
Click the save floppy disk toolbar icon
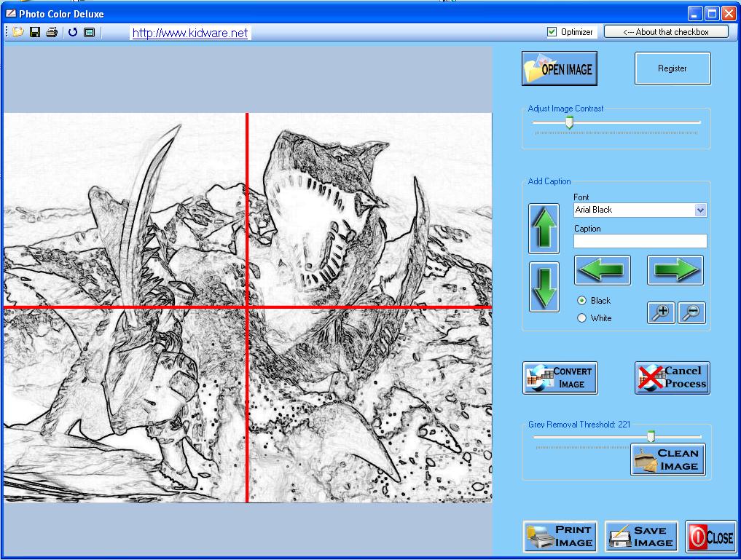35,32
